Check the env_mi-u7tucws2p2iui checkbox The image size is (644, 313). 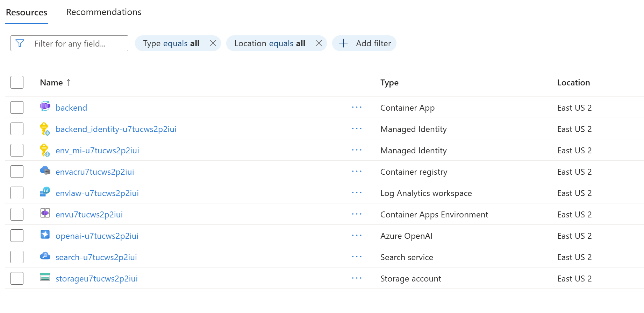(x=17, y=150)
